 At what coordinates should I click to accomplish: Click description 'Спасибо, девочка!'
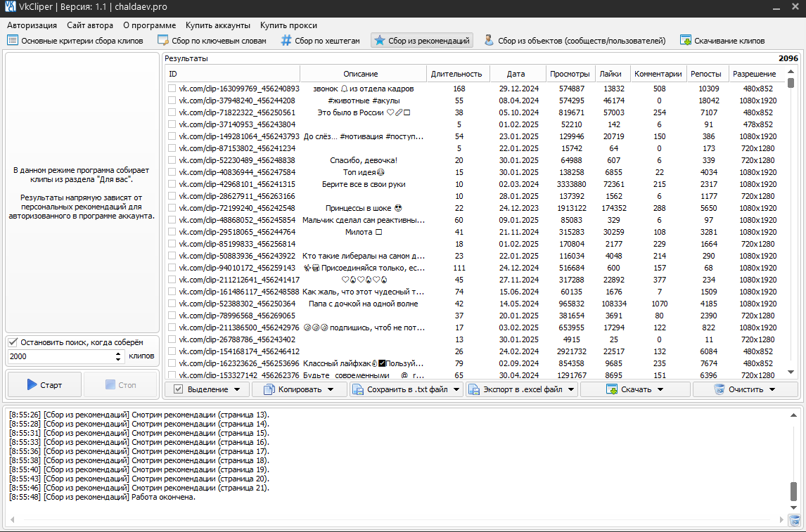364,160
